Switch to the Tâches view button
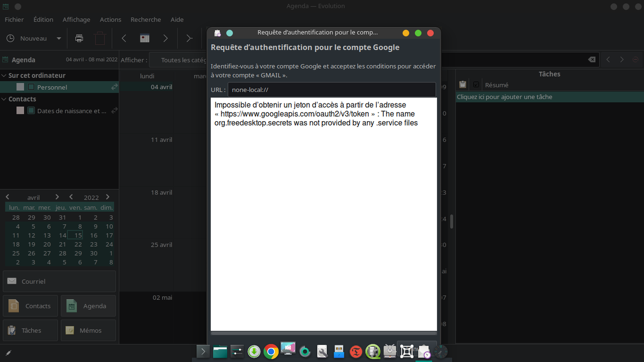Image resolution: width=644 pixels, height=362 pixels. pos(30,330)
